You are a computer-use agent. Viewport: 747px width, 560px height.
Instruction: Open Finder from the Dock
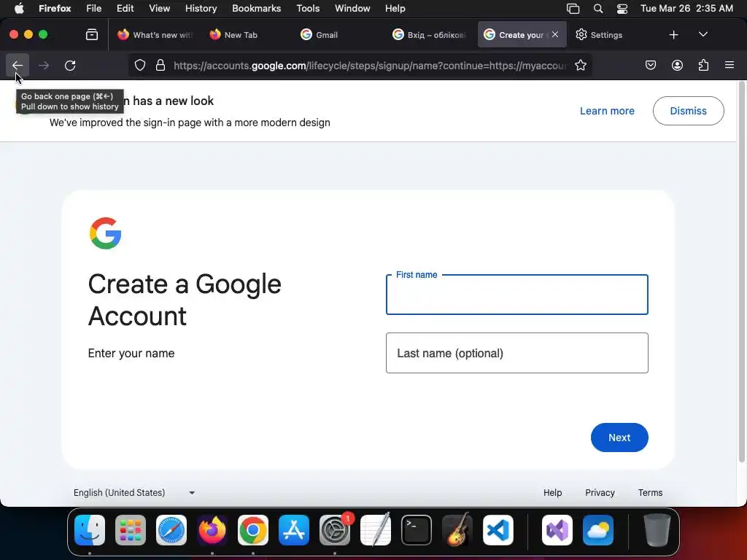90,530
